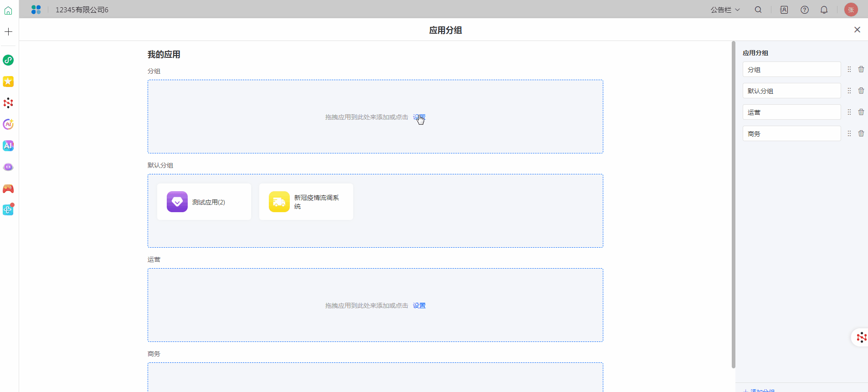
Task: Click 设置 link in top 分组 area
Action: (x=419, y=117)
